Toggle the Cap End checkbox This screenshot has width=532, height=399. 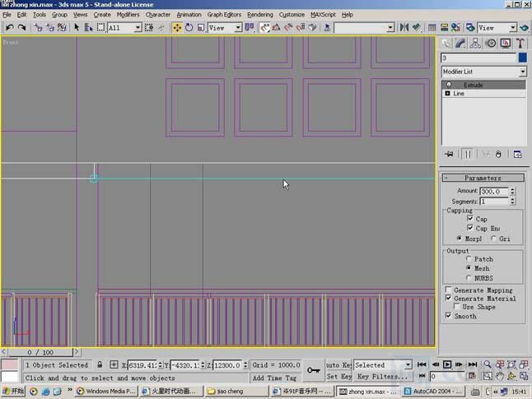point(470,228)
